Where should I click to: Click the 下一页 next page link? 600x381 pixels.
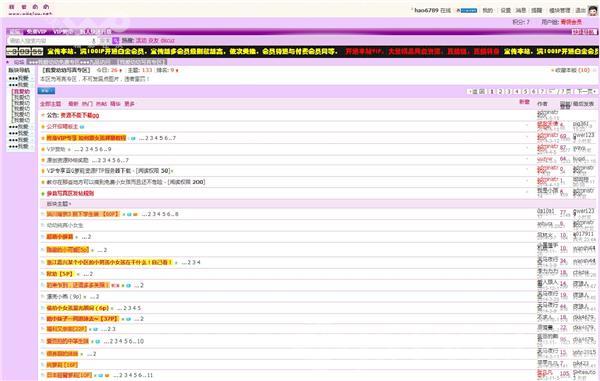click(x=586, y=91)
